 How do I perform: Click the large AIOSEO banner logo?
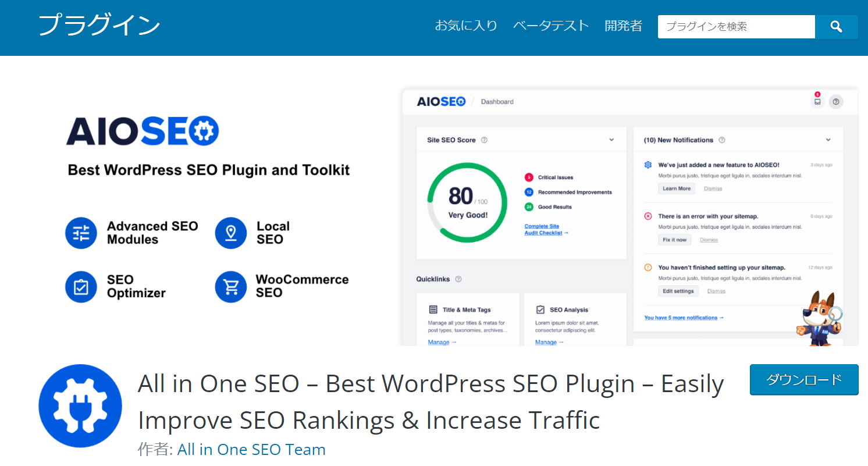pos(143,131)
